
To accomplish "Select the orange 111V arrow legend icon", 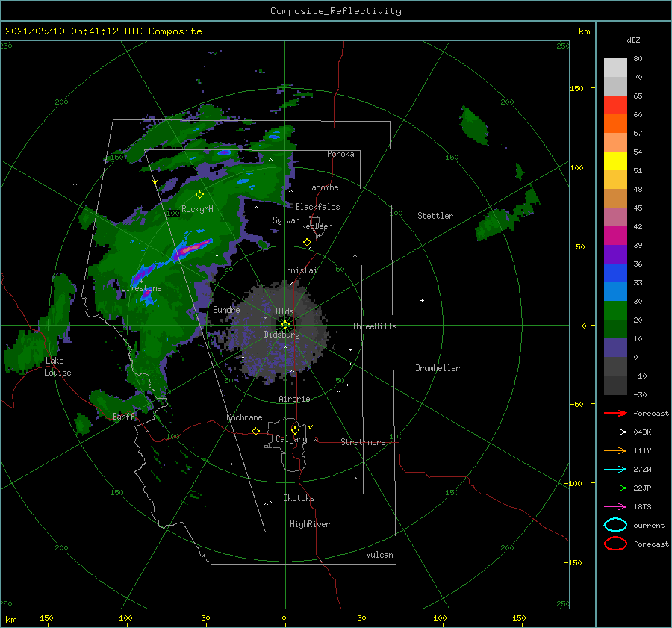I will click(615, 450).
